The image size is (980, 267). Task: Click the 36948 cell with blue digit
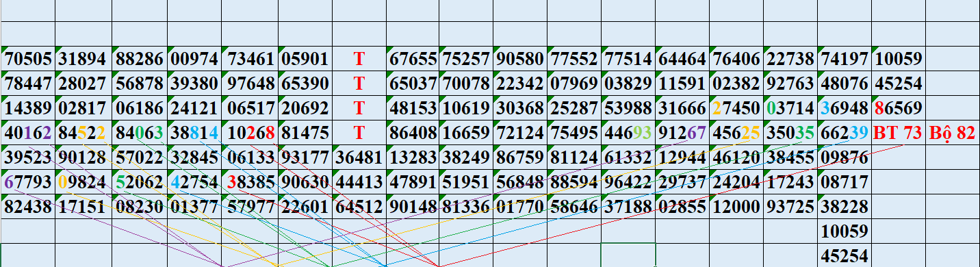point(844,108)
